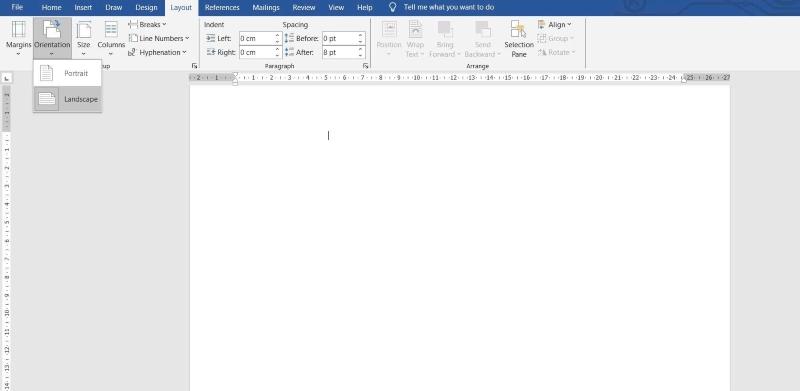Open Paragraph settings dialog launcher
Image resolution: width=800 pixels, height=391 pixels.
tap(365, 66)
